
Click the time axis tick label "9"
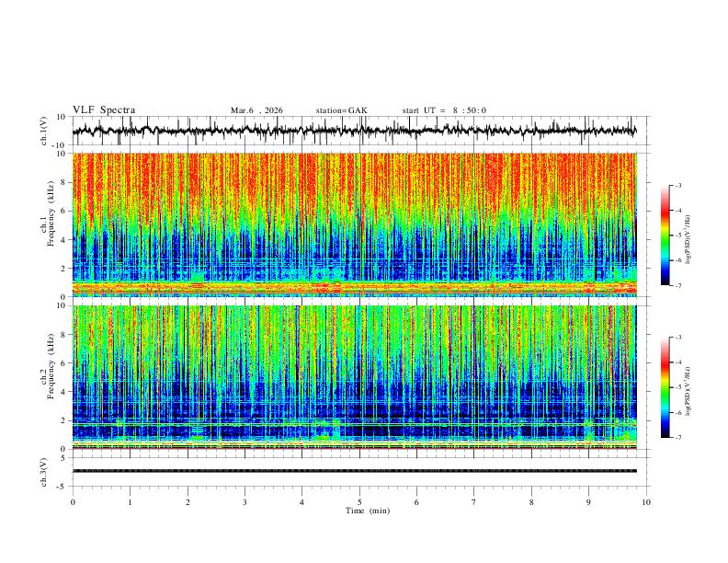[588, 502]
